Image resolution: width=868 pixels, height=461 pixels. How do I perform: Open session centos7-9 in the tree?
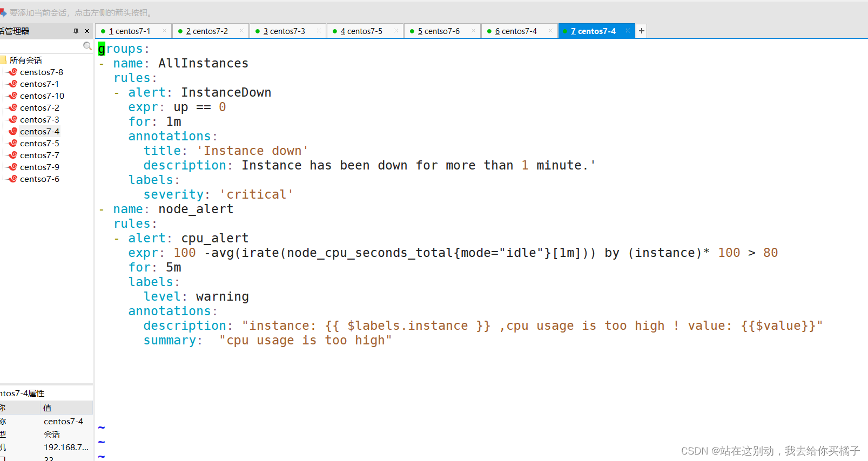[x=39, y=167]
